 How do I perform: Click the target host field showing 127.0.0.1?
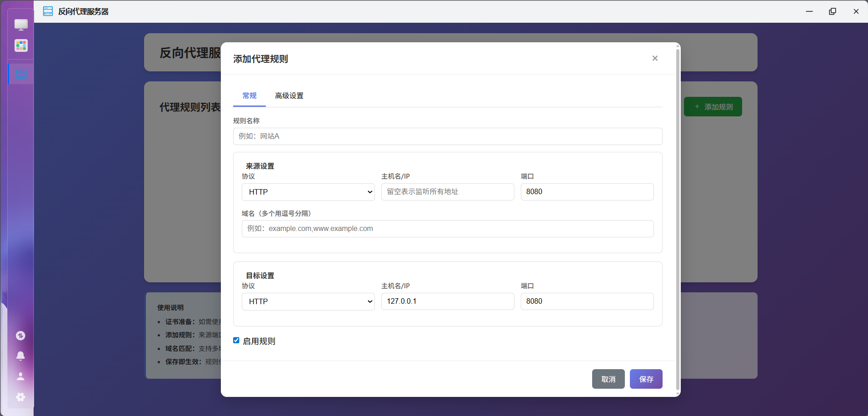click(448, 301)
